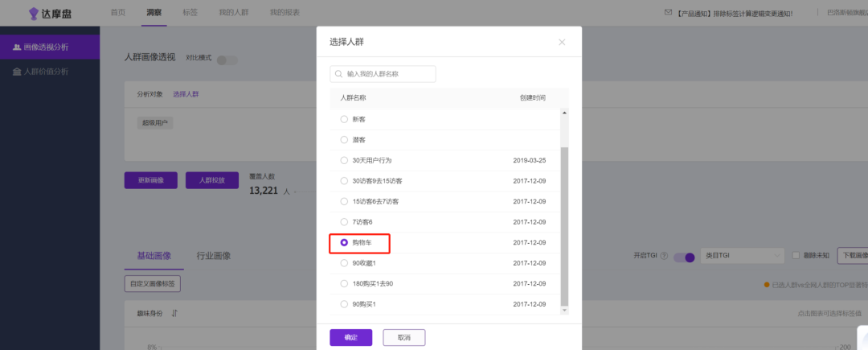Select the 新客 radio button
The height and width of the screenshot is (350, 868).
[x=345, y=119]
